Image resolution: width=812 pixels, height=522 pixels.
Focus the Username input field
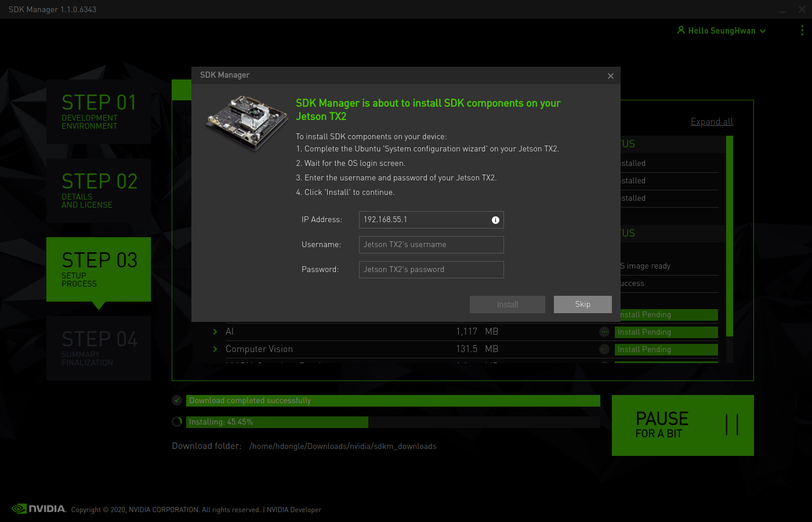pos(432,245)
